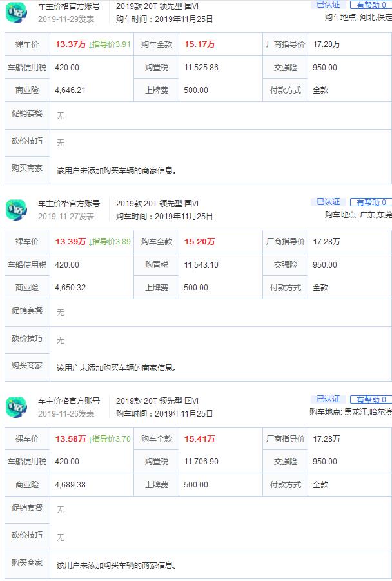Click 裸车价 label beside 13.58万

(x=27, y=438)
